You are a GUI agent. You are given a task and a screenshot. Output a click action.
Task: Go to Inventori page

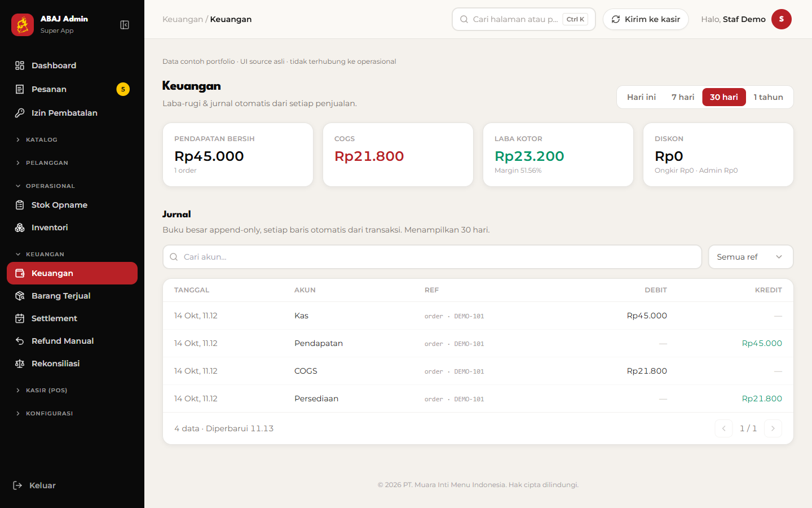[x=72, y=227]
